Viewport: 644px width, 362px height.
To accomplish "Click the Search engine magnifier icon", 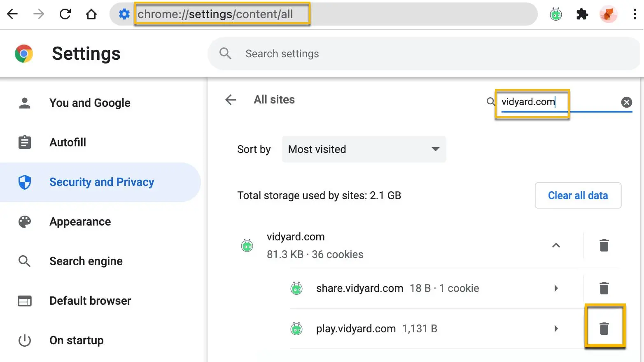I will (25, 261).
